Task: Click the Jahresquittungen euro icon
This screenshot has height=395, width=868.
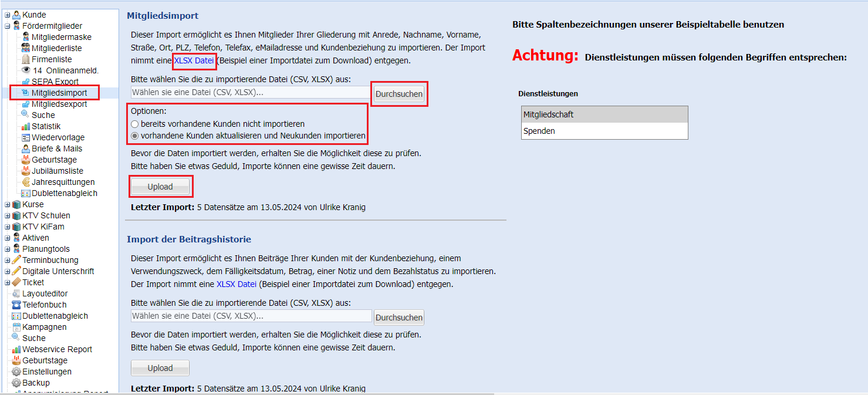Action: 26,182
